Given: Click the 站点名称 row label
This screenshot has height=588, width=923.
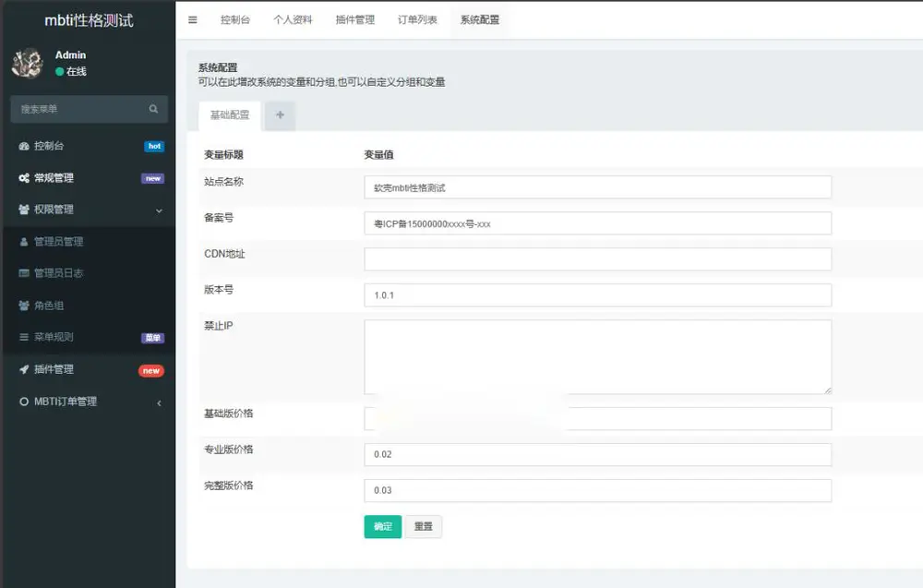Looking at the screenshot, I should tap(223, 181).
